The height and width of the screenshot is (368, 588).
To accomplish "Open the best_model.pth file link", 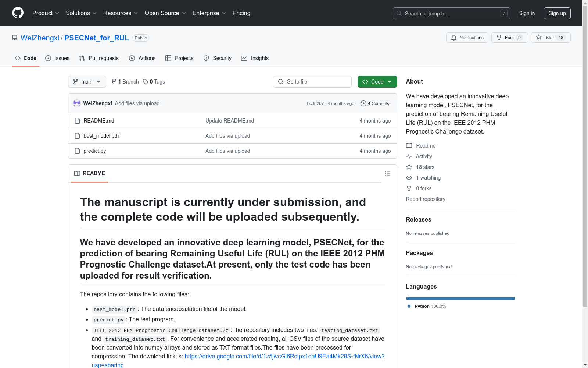I will click(101, 136).
